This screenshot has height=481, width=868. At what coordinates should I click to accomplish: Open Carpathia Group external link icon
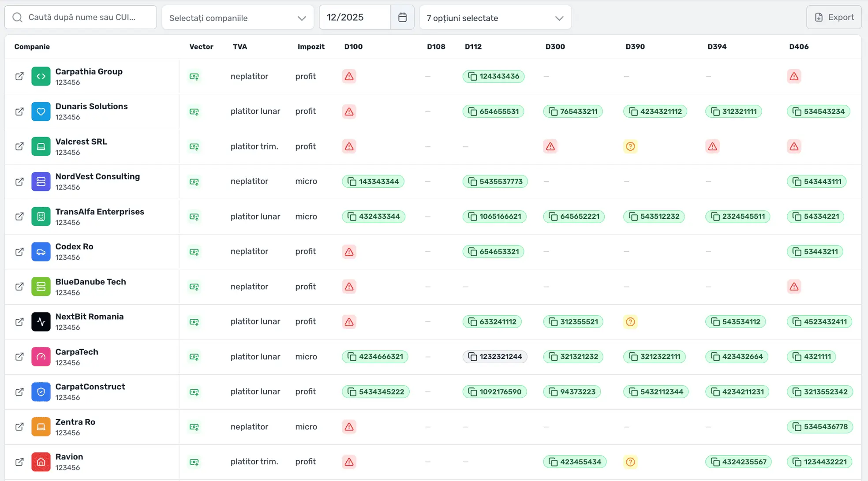point(19,76)
